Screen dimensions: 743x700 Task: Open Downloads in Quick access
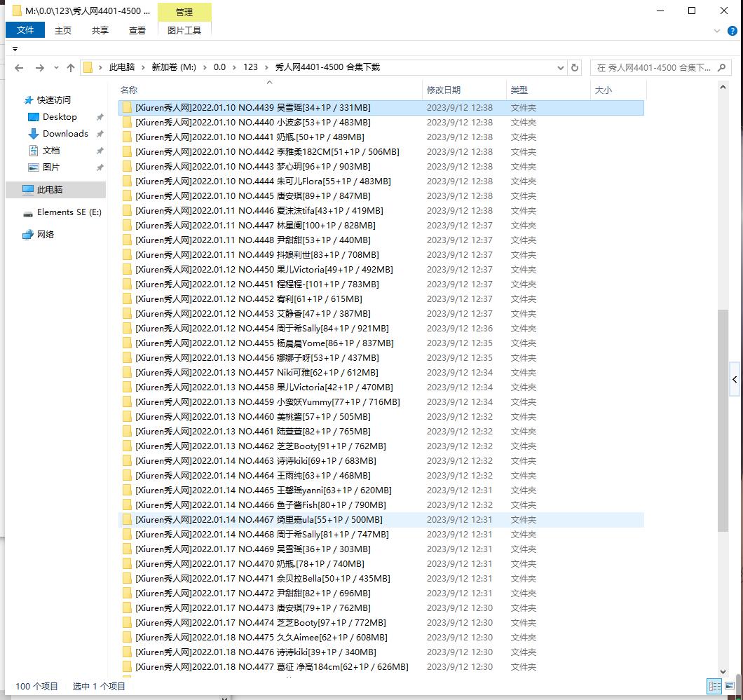point(65,134)
